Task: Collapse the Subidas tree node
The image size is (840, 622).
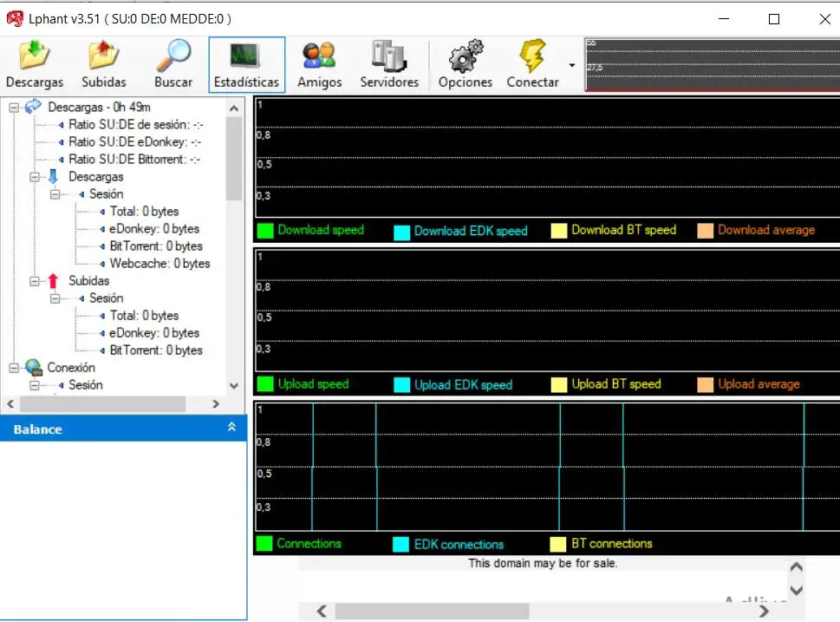Action: point(35,281)
